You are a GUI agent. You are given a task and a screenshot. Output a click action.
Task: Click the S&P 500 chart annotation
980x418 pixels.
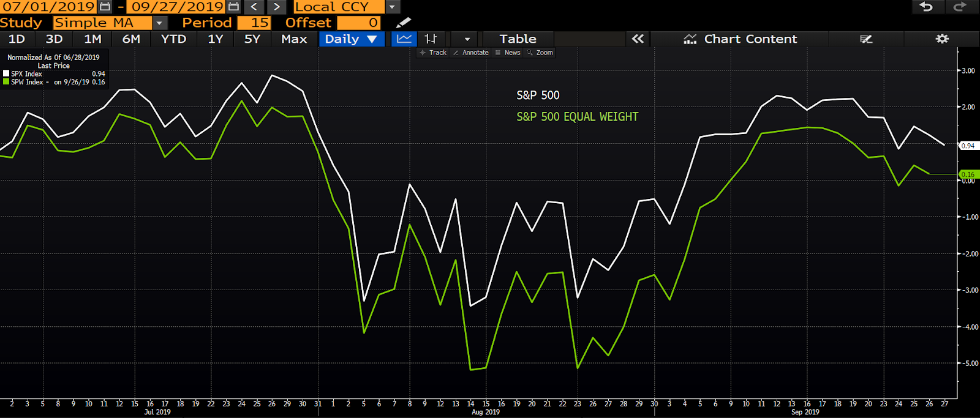pos(538,95)
